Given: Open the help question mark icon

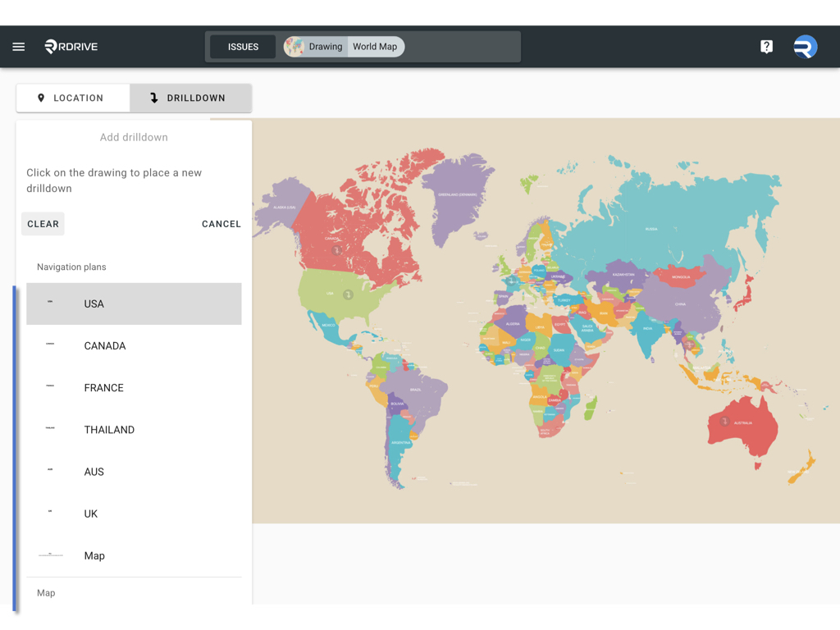Looking at the screenshot, I should pos(766,47).
